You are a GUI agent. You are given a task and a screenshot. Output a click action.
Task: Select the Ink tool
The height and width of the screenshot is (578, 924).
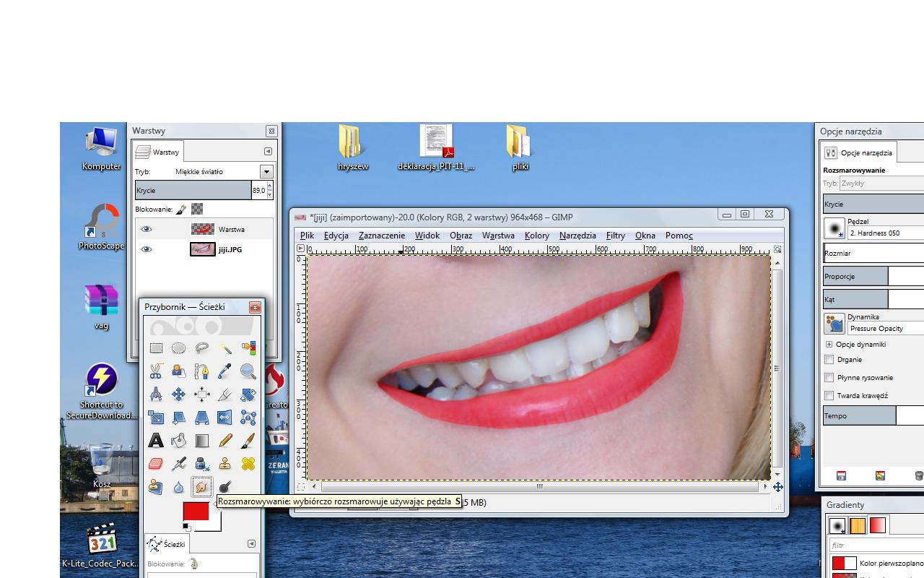(202, 464)
